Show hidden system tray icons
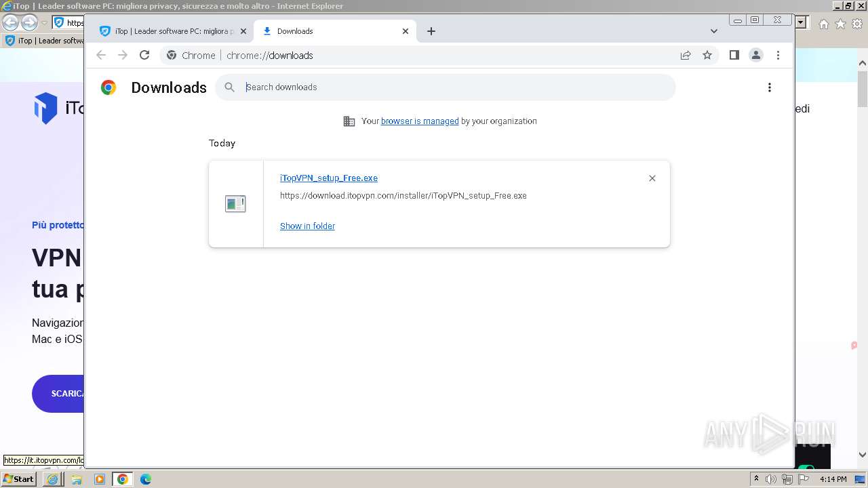This screenshot has width=868, height=488. (x=756, y=479)
